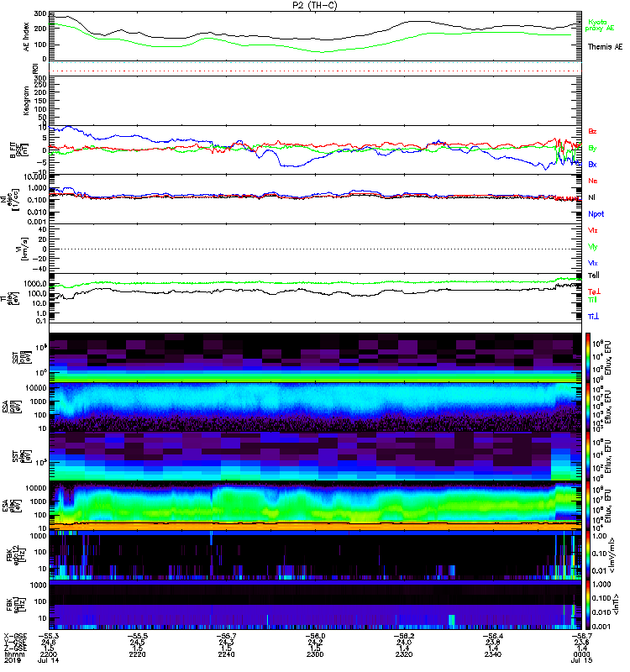630x672 pixels.
Task: Click the dotted zero line in Vi panel
Action: click(x=315, y=249)
